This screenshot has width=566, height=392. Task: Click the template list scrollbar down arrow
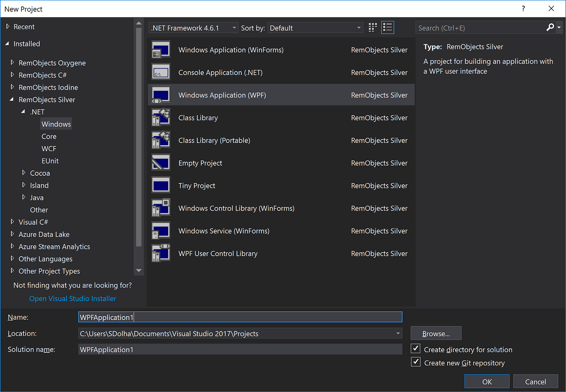pos(139,270)
